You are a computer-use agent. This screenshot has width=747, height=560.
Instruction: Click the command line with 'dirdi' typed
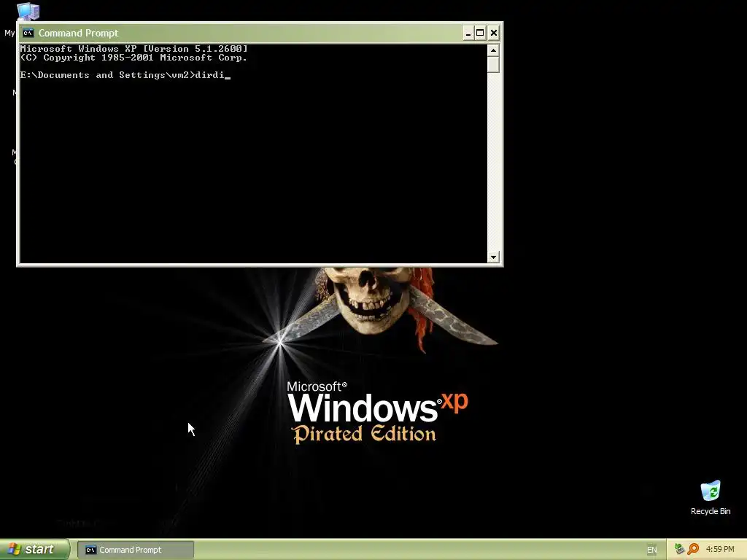point(125,75)
